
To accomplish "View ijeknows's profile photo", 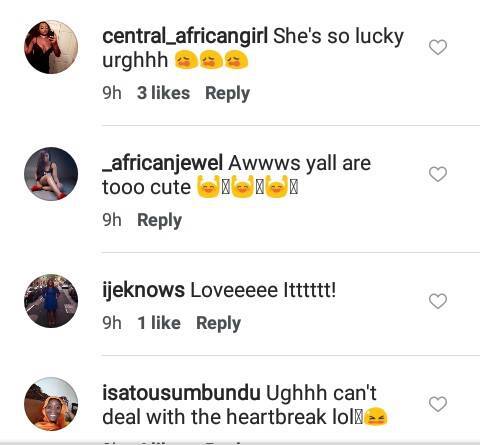I will pyautogui.click(x=51, y=301).
